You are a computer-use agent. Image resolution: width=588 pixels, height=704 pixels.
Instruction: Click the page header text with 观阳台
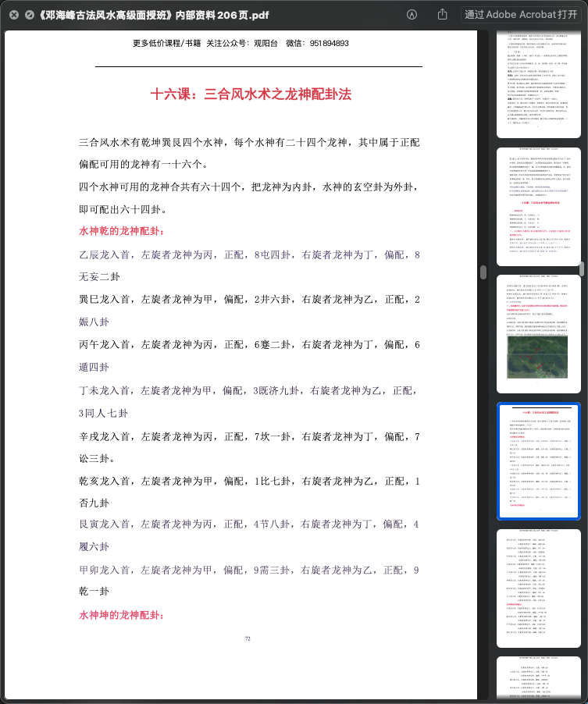point(241,44)
